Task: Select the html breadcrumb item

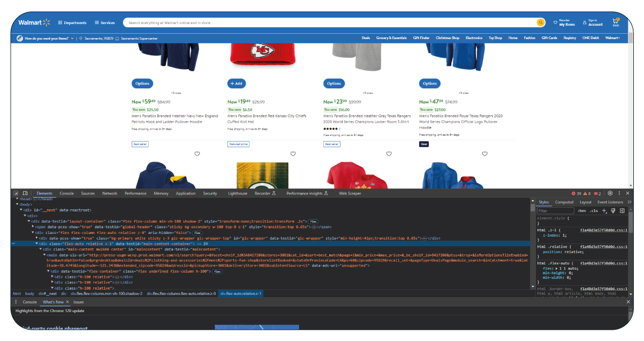Action: 17,293
